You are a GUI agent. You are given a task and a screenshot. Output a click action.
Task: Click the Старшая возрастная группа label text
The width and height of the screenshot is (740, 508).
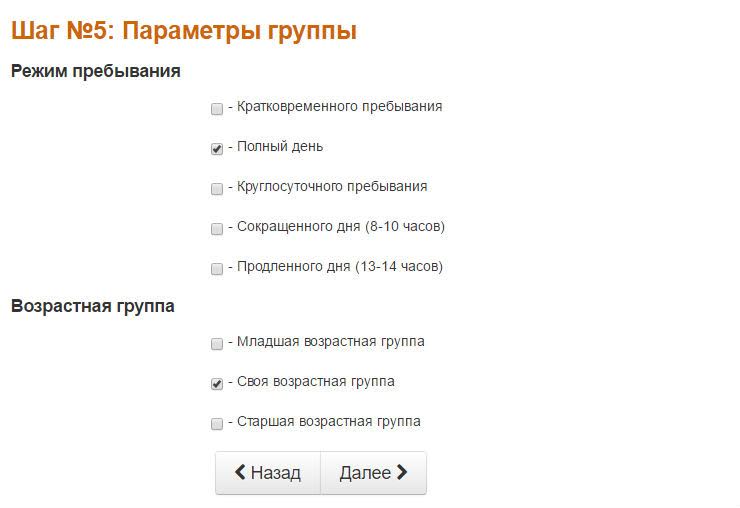tap(328, 422)
